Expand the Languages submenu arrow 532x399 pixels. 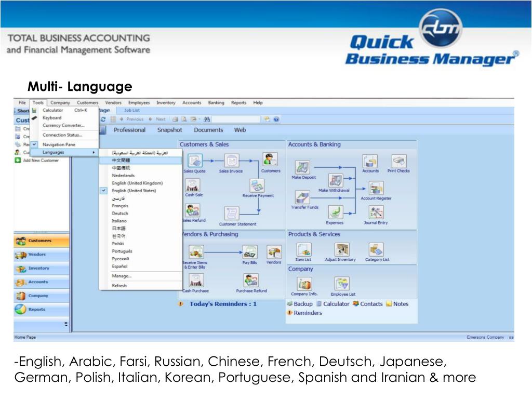click(94, 152)
